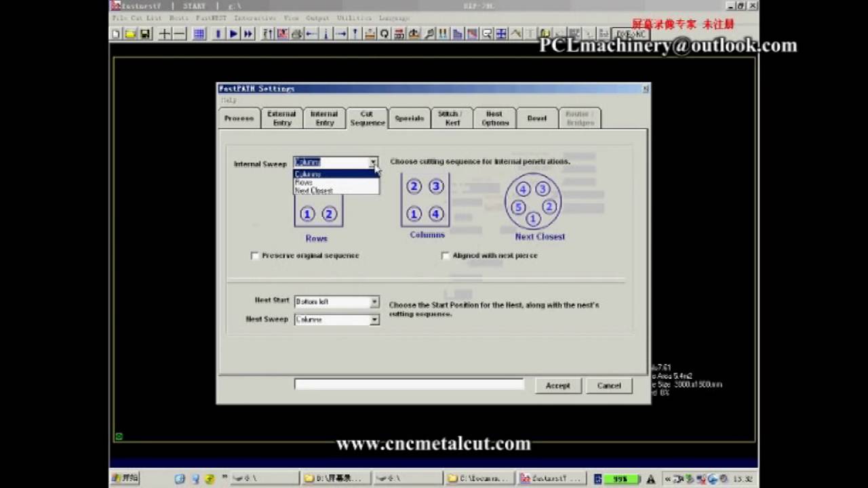Click the Save floppy disk icon
The height and width of the screenshot is (488, 868).
coord(145,33)
